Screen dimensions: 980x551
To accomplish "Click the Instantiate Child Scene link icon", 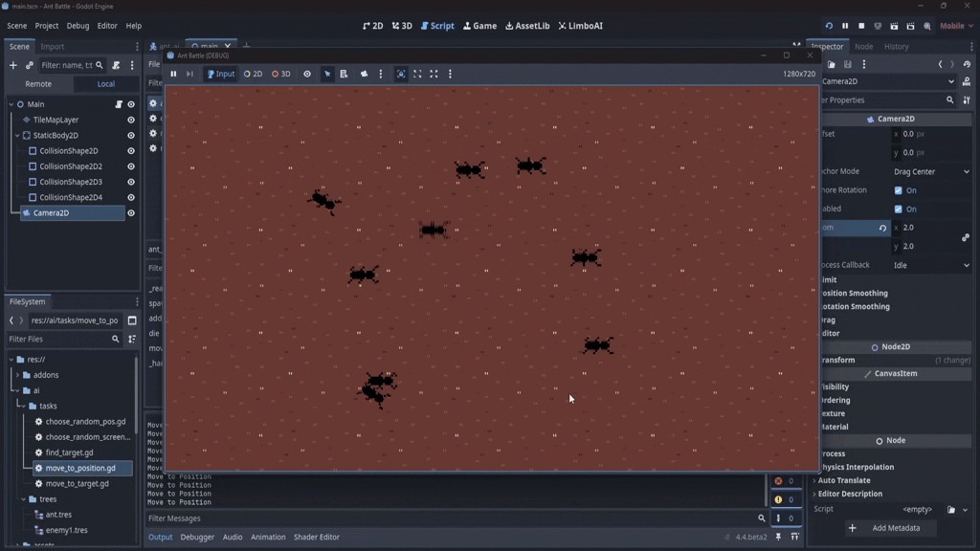I will point(30,65).
